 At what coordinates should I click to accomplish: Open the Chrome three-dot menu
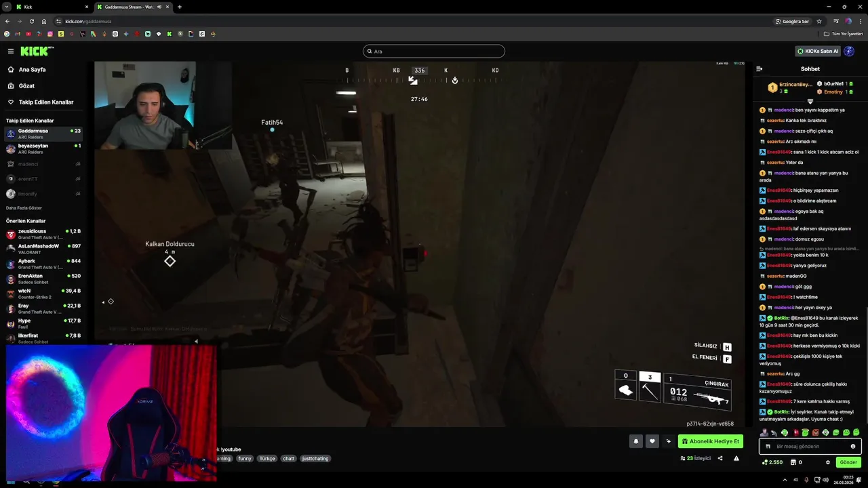(861, 21)
